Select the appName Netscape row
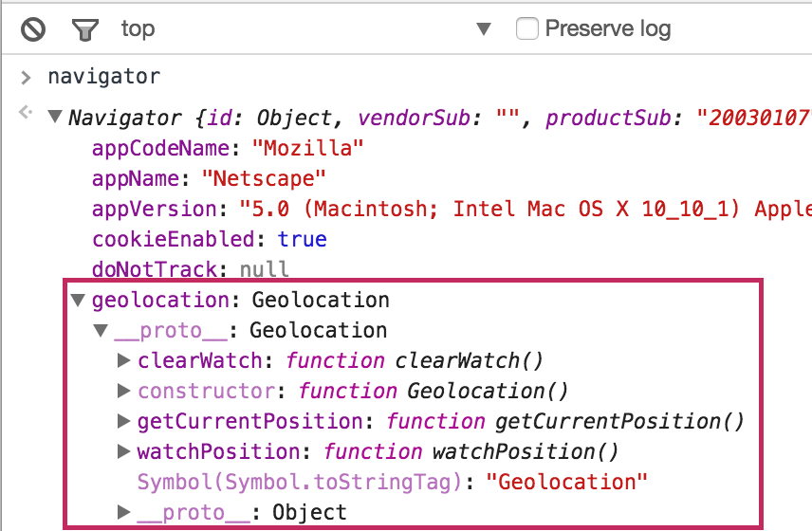 pos(209,179)
